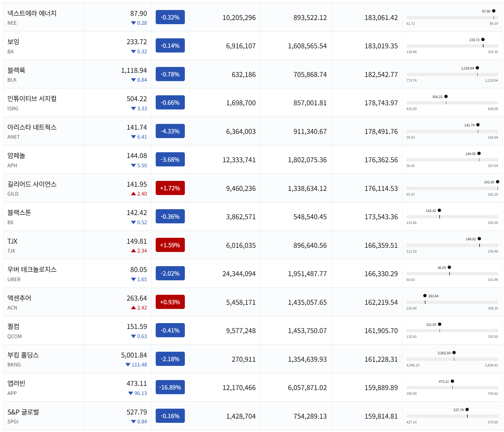Click the market cap 159,814.81

381,416
